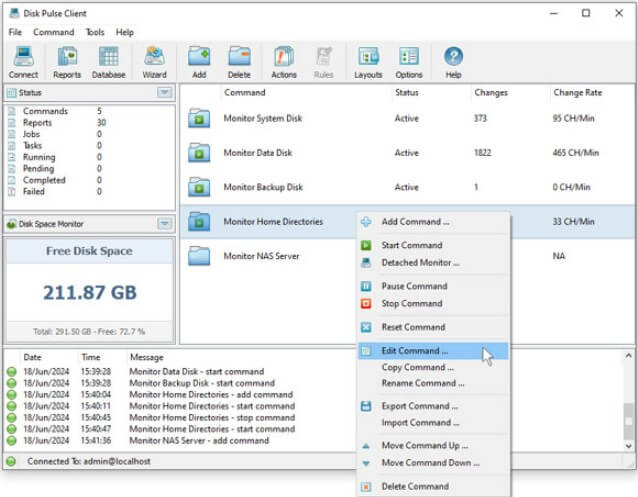This screenshot has width=638, height=497.
Task: Click the 211.87 GB free disk space value
Action: click(x=90, y=292)
